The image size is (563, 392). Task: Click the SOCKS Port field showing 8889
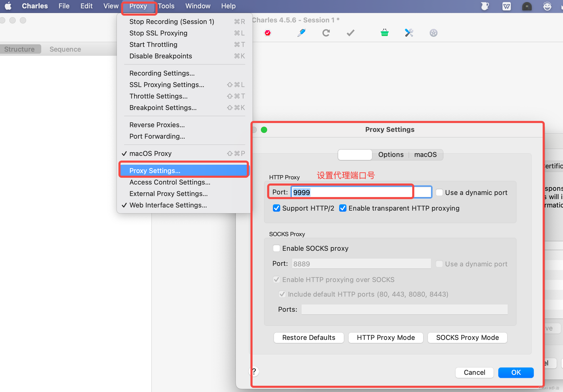click(x=361, y=264)
